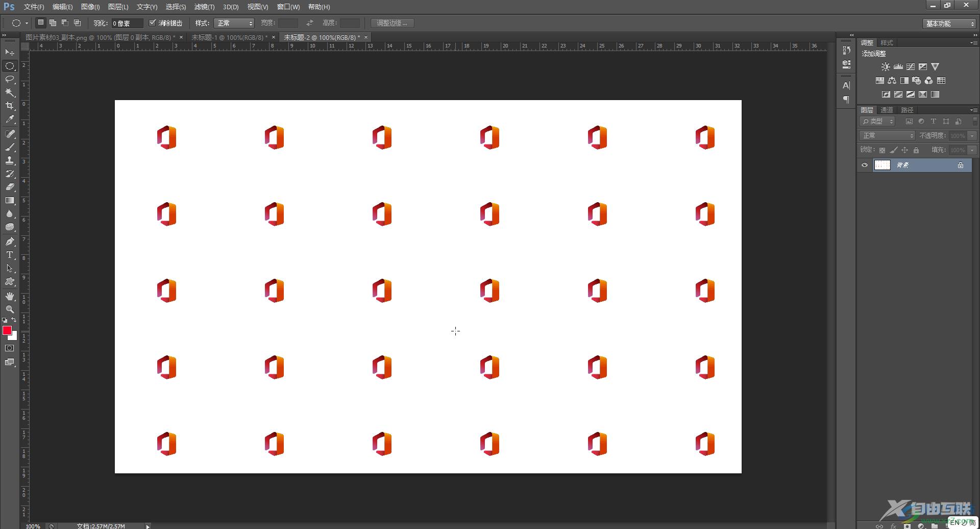Choose Subtract from Selection mode
Viewport: 980px width, 529px height.
[x=65, y=22]
